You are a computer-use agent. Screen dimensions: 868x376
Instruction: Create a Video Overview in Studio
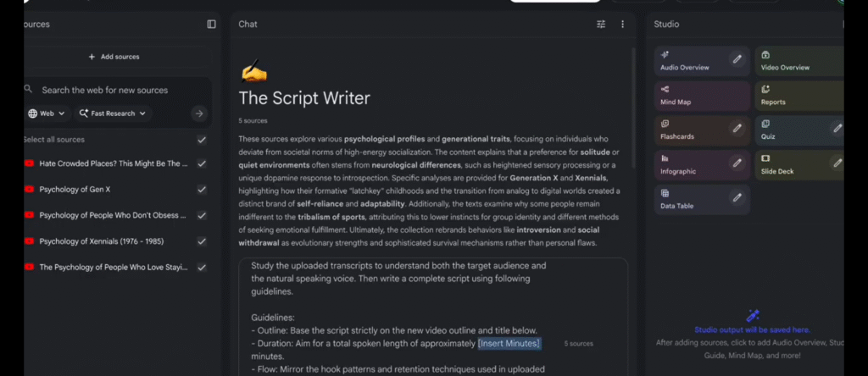click(798, 60)
